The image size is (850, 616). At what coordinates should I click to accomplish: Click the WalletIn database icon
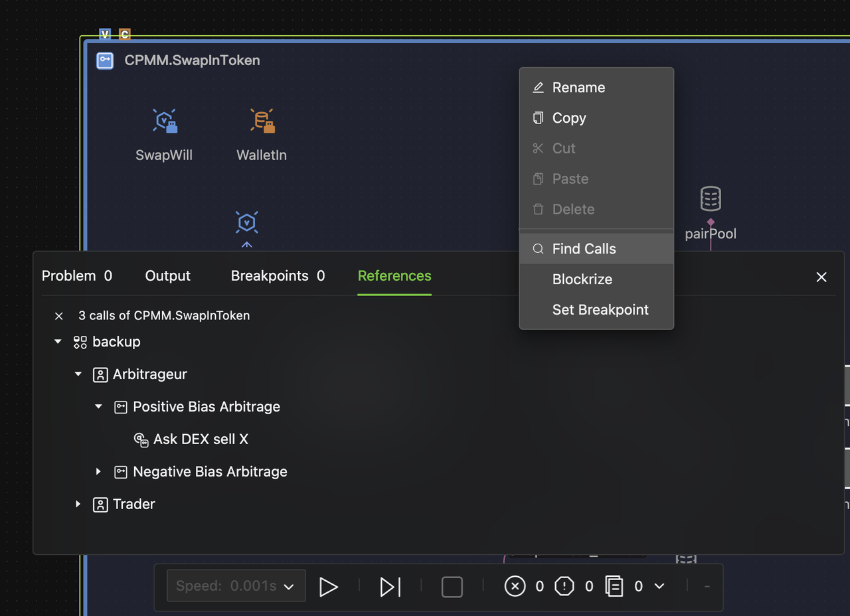(261, 120)
